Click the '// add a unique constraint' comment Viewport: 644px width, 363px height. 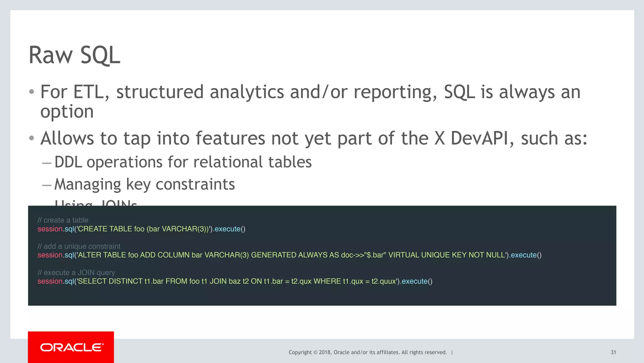click(x=79, y=246)
